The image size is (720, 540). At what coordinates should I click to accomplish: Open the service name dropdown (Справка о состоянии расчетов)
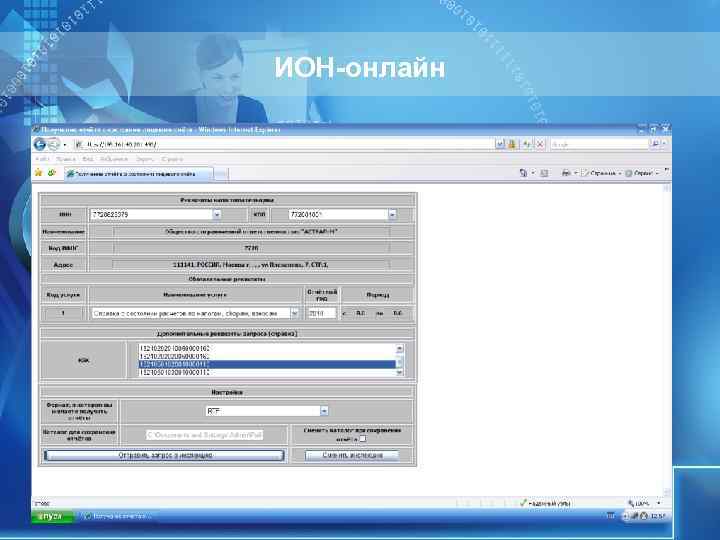point(294,313)
